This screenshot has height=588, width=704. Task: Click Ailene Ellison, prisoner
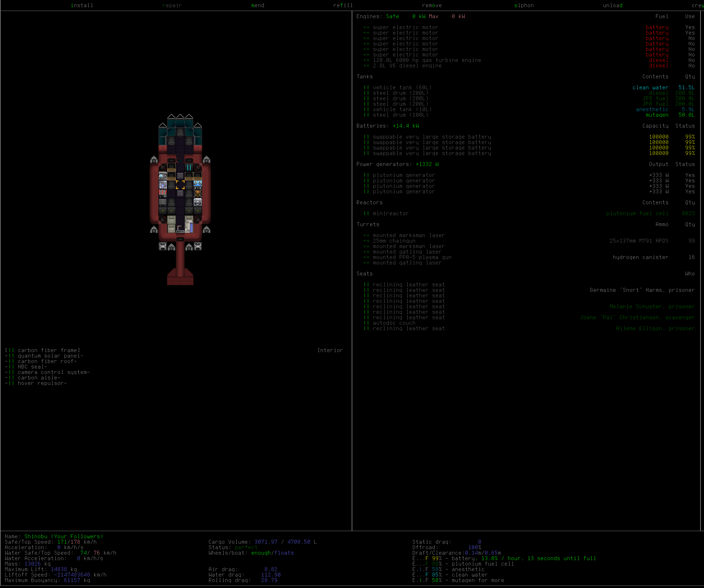(x=656, y=328)
